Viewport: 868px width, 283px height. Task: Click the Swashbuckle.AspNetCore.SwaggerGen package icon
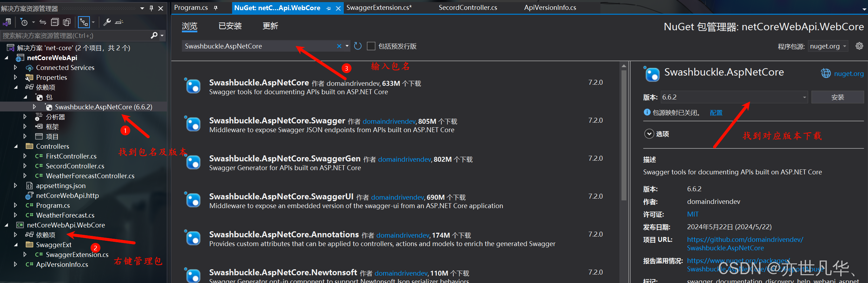pyautogui.click(x=193, y=162)
